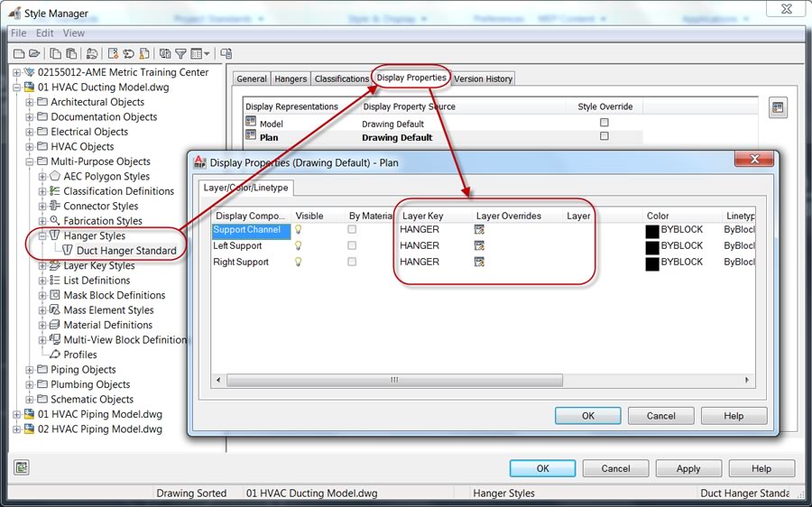Switch to the Version History tab
Screen dimensions: 812x507
pos(483,79)
